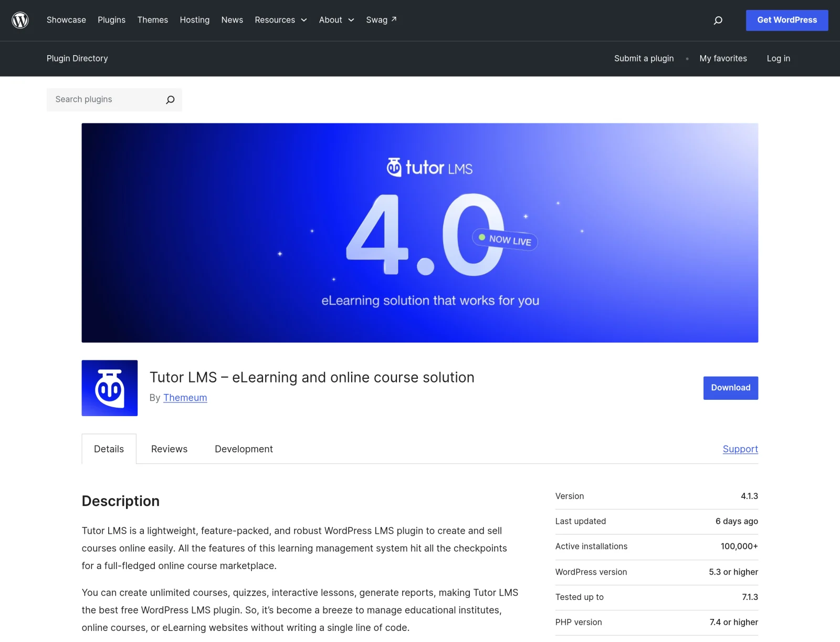Expand the About dropdown menu

(x=337, y=20)
